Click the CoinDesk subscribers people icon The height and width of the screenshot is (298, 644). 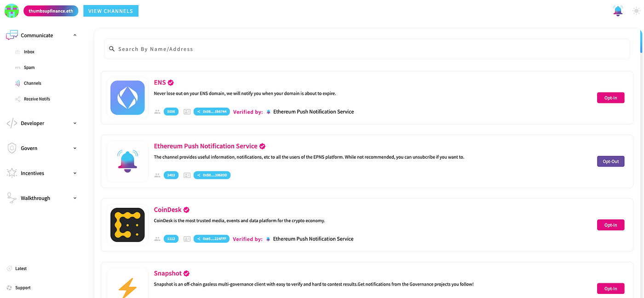[157, 239]
